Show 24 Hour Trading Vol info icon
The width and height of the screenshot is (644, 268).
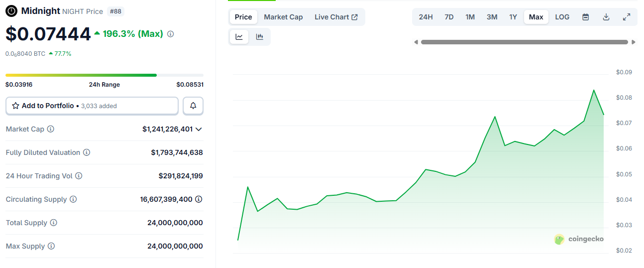point(79,176)
